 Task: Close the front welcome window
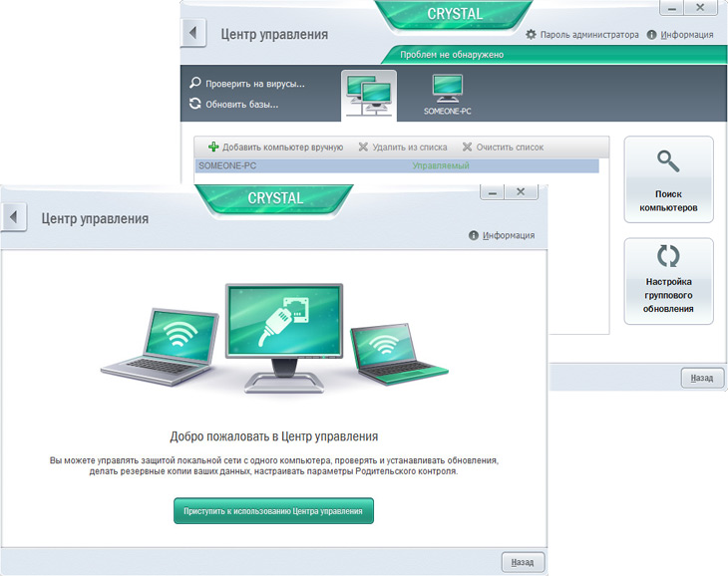coord(521,192)
